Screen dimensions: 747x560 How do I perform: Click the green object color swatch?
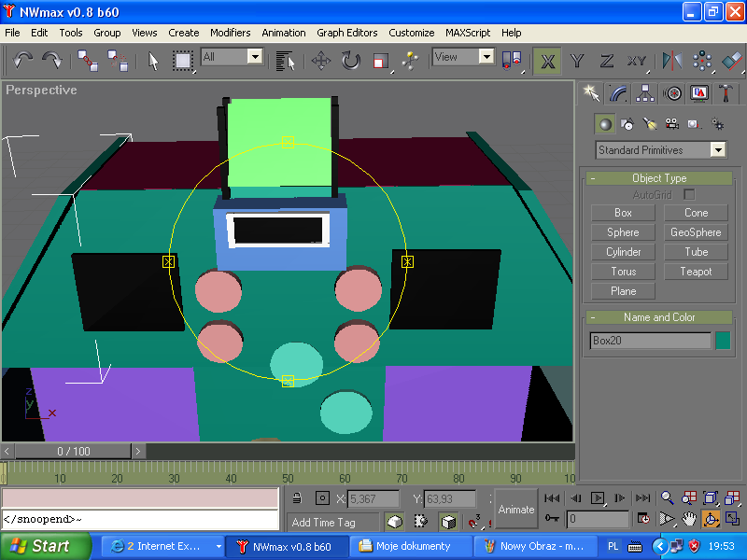723,341
